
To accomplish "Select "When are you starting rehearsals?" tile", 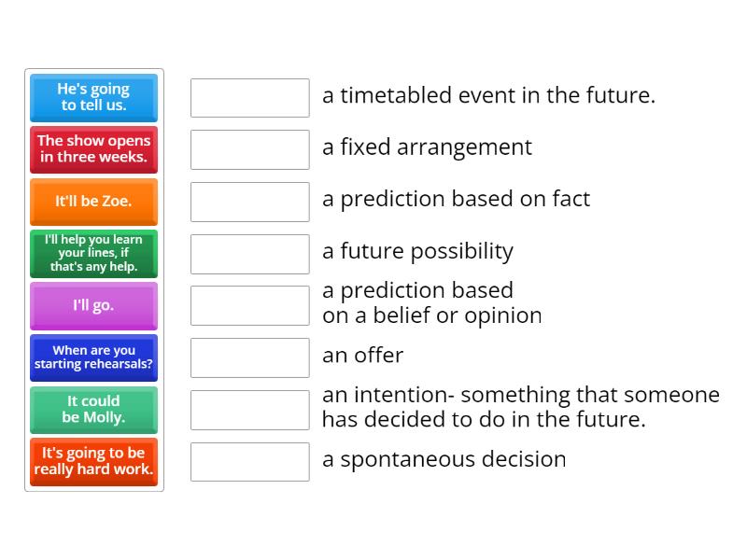I will 93,357.
